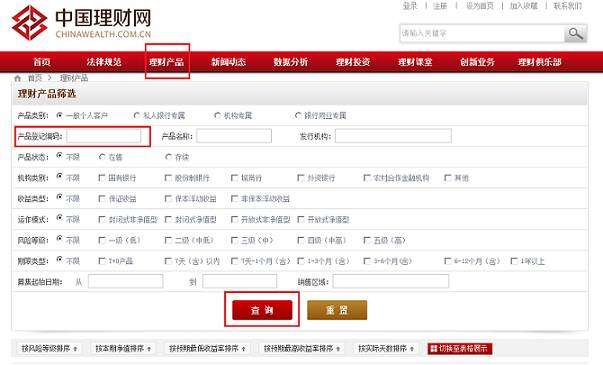Sort by 按本期净值排序
The image size is (603, 365).
click(x=123, y=348)
